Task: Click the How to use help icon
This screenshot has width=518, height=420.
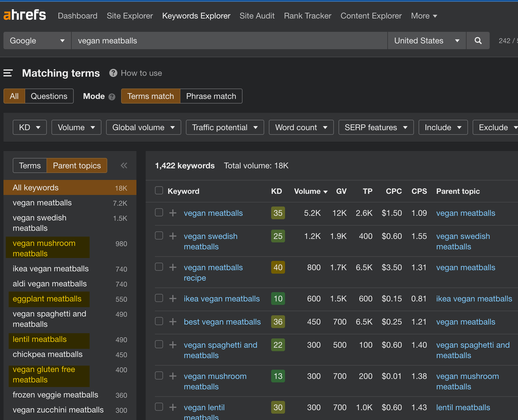Action: pyautogui.click(x=113, y=73)
